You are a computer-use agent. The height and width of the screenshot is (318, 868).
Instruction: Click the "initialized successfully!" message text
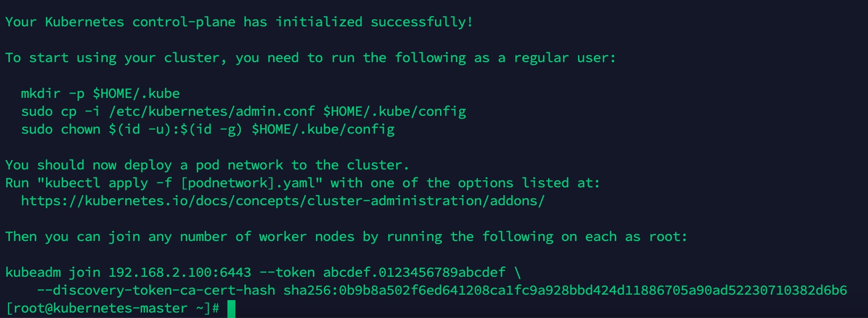pyautogui.click(x=374, y=22)
